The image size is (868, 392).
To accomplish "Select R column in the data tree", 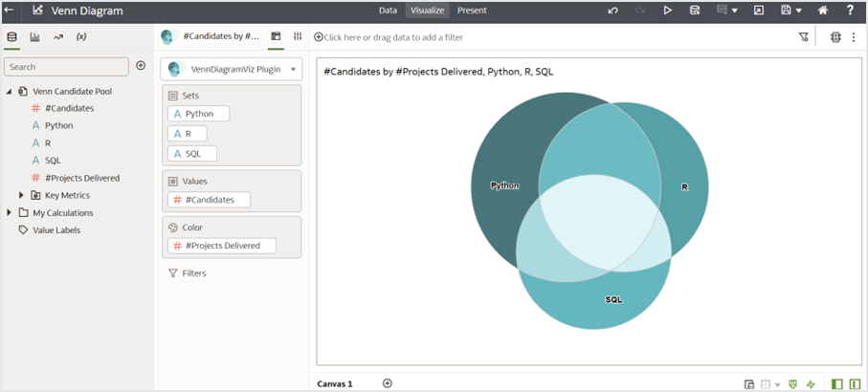I will coord(48,142).
